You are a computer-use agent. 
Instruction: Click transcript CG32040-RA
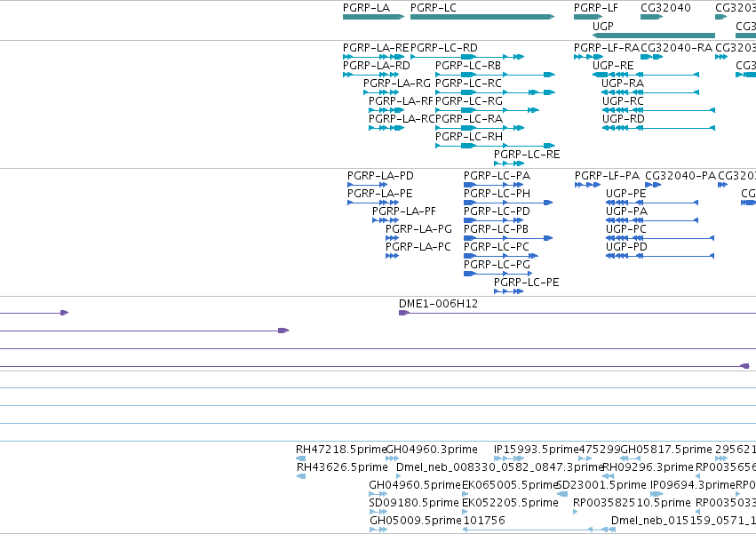tap(652, 57)
